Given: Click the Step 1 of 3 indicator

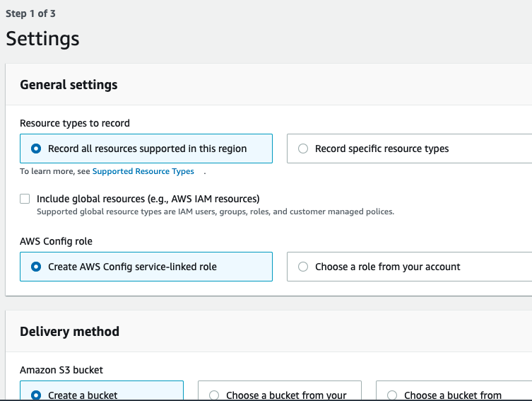Looking at the screenshot, I should click(31, 13).
